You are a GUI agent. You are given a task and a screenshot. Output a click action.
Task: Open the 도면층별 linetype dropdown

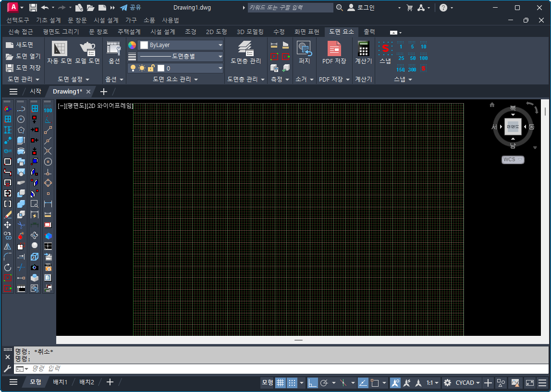[181, 57]
